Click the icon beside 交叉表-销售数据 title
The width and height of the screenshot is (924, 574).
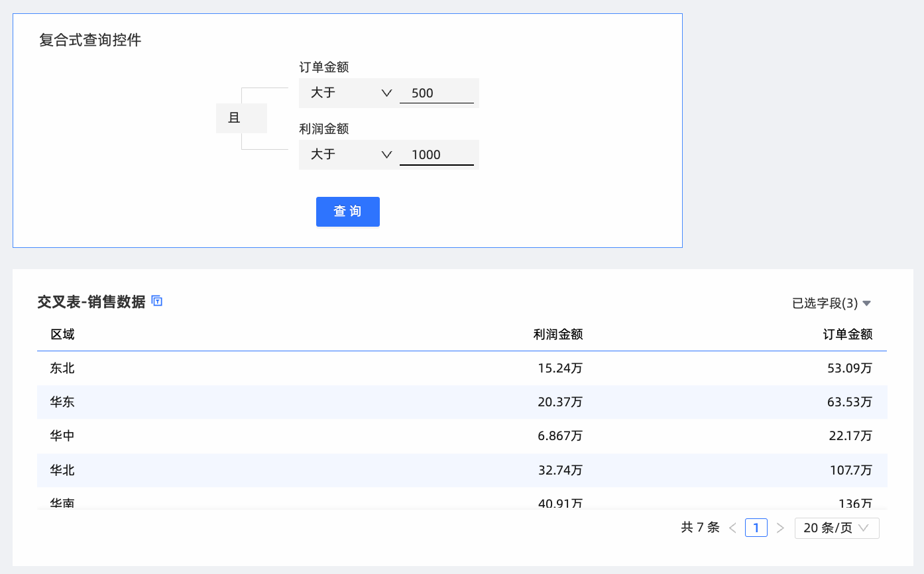coord(157,302)
